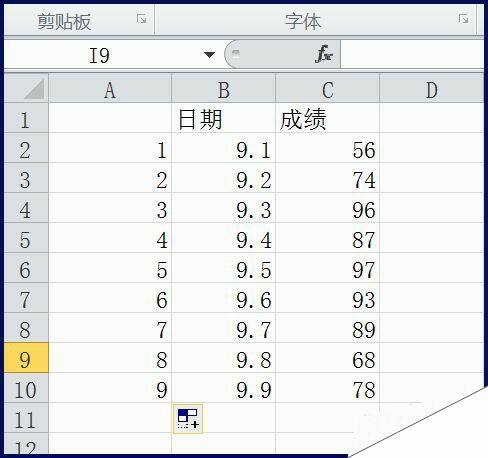
Task: Select column A header
Action: tap(110, 88)
